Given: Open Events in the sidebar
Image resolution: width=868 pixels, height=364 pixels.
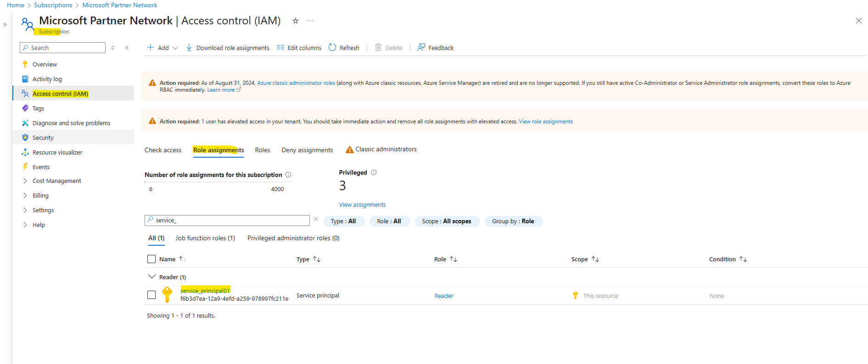Looking at the screenshot, I should point(41,167).
